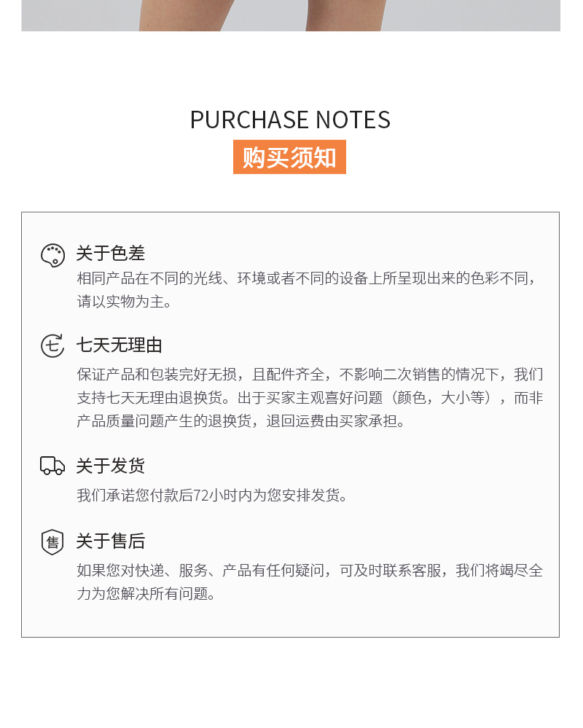Image resolution: width=583 pixels, height=728 pixels.
Task: Click the line starting with 产品质量问题产生的退换货
Action: [240, 421]
